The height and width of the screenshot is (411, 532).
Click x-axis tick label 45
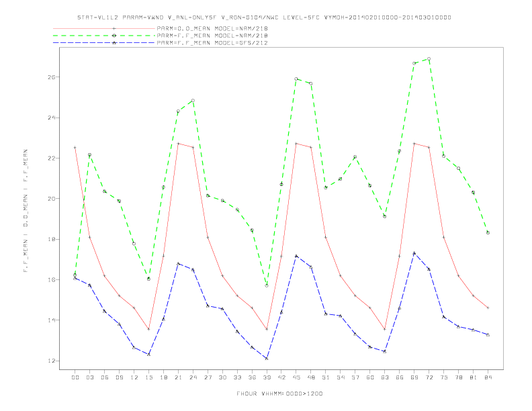click(x=296, y=377)
